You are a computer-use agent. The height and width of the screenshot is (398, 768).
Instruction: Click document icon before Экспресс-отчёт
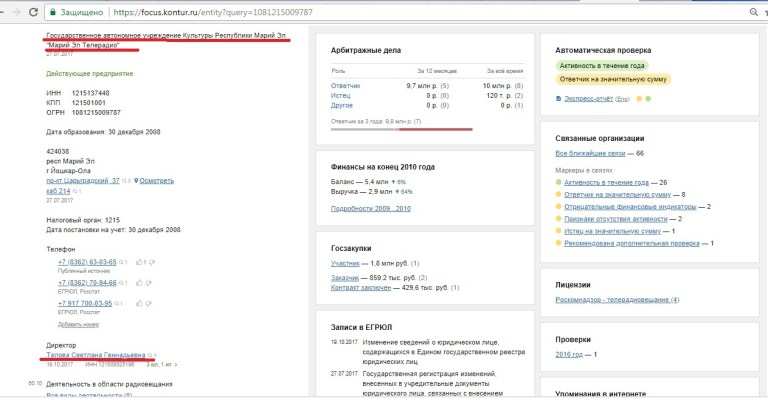pos(558,99)
